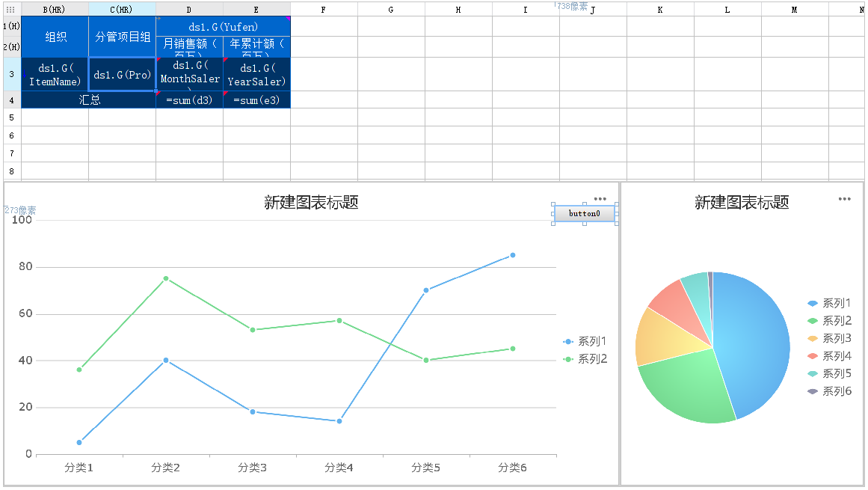Select row header 3
Image resolution: width=868 pixels, height=490 pixels.
[12, 74]
